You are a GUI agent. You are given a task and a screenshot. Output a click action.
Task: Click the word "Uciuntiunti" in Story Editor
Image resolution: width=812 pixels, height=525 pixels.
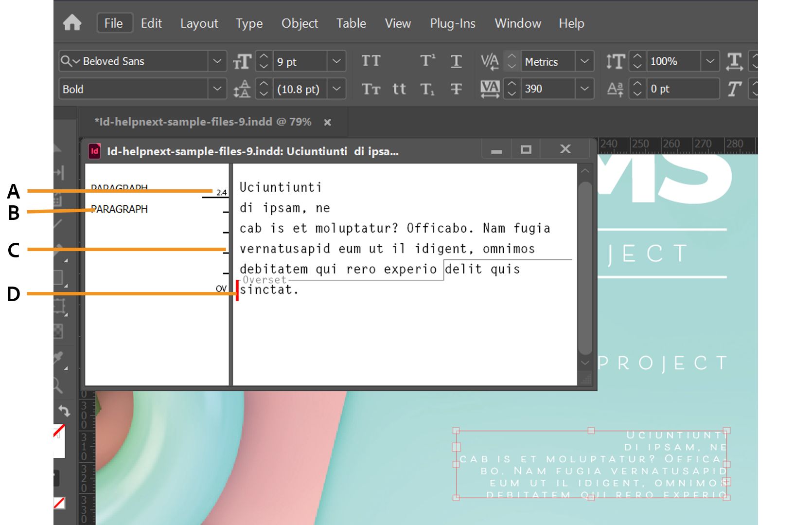point(280,187)
